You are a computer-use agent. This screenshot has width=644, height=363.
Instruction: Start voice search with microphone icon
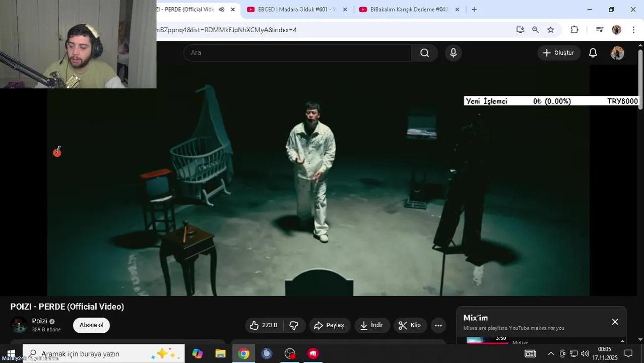pyautogui.click(x=454, y=53)
